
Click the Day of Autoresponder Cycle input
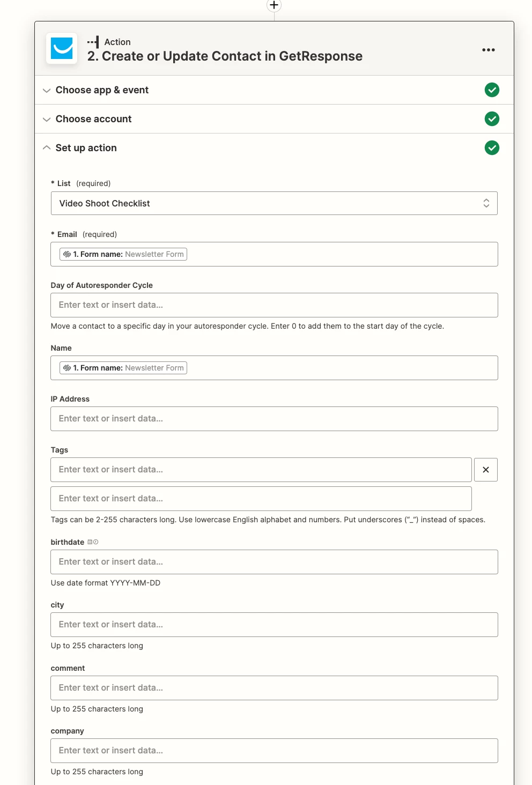pyautogui.click(x=274, y=305)
